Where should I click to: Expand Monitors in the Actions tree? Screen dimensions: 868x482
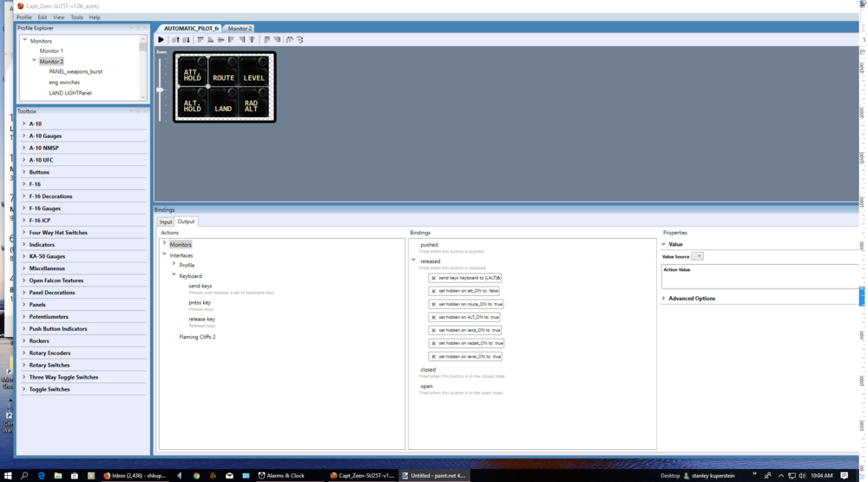[164, 243]
